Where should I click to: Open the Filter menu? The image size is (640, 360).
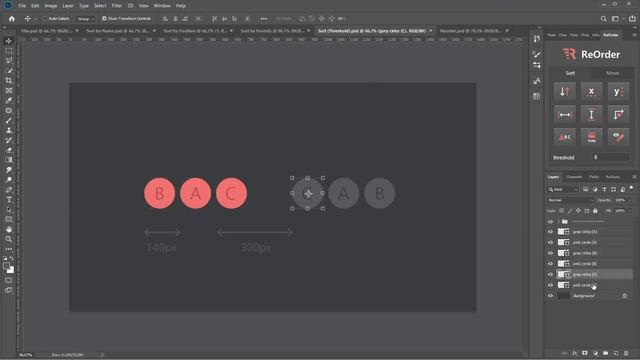coord(117,6)
